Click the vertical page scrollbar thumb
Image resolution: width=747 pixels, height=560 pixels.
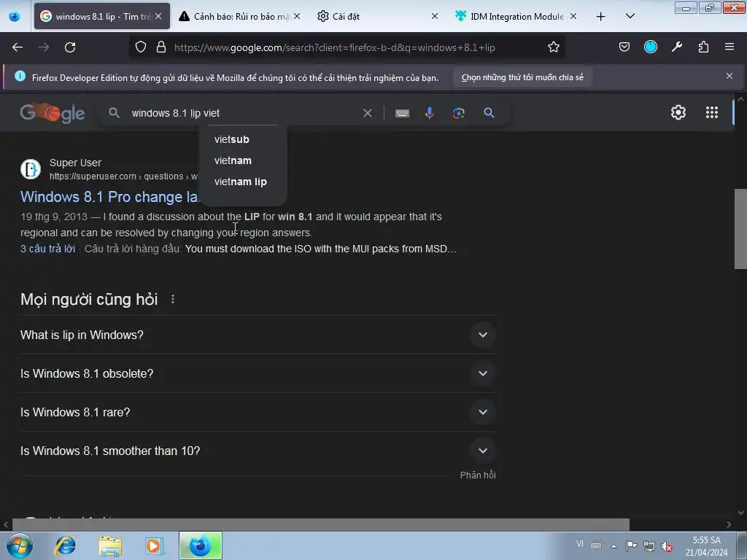[740, 229]
